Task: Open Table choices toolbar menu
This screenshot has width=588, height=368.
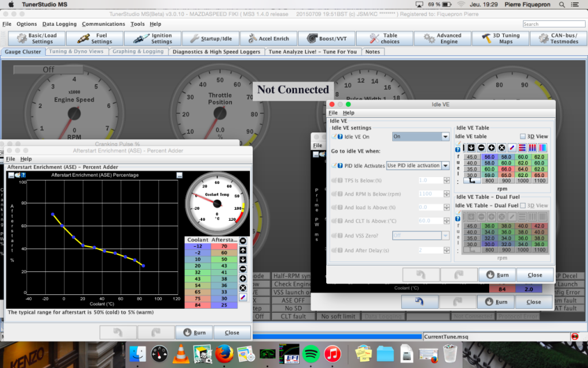Action: 384,39
